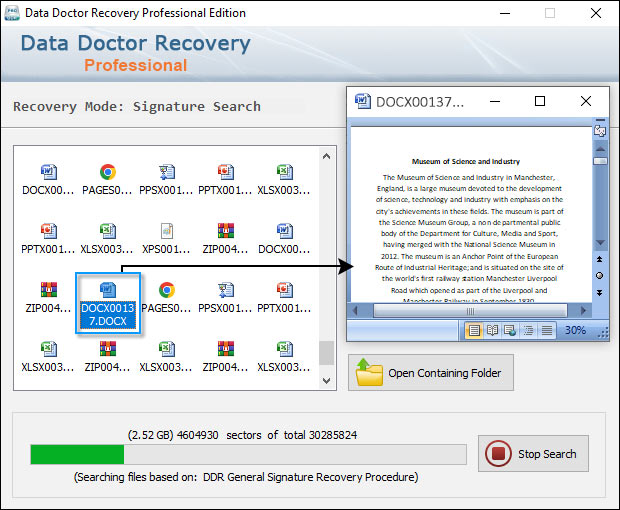620x510 pixels.
Task: Click the Select Browse Object circle icon
Action: (x=600, y=276)
